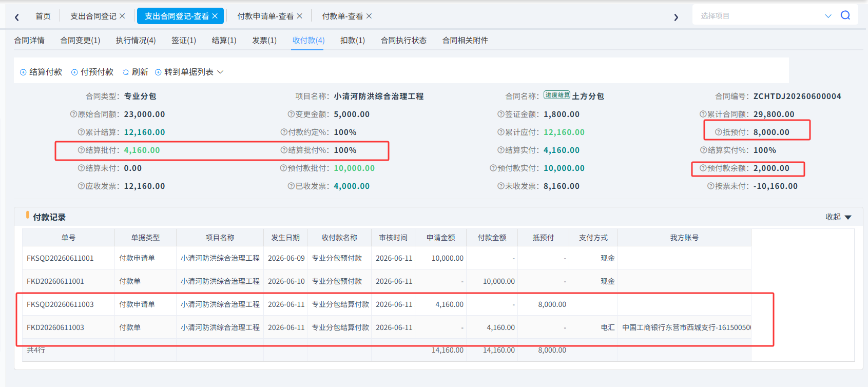Close the 付款申请单-查看 tab

tap(300, 16)
